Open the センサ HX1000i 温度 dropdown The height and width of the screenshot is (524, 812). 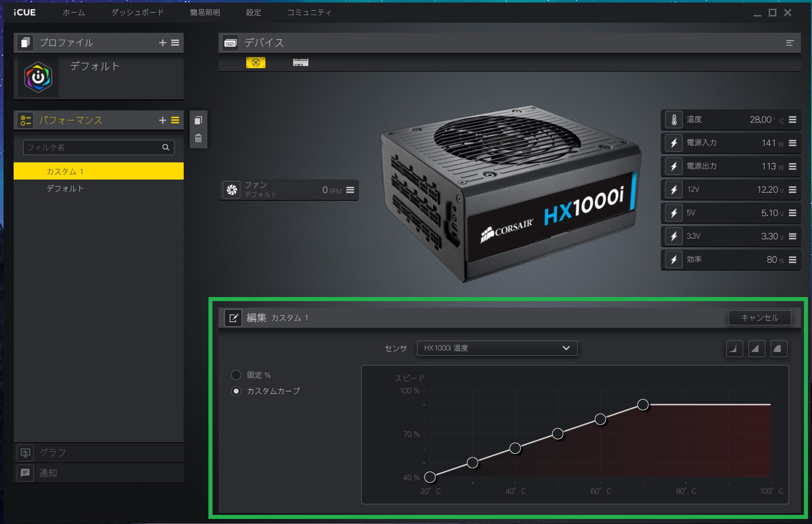coord(497,348)
